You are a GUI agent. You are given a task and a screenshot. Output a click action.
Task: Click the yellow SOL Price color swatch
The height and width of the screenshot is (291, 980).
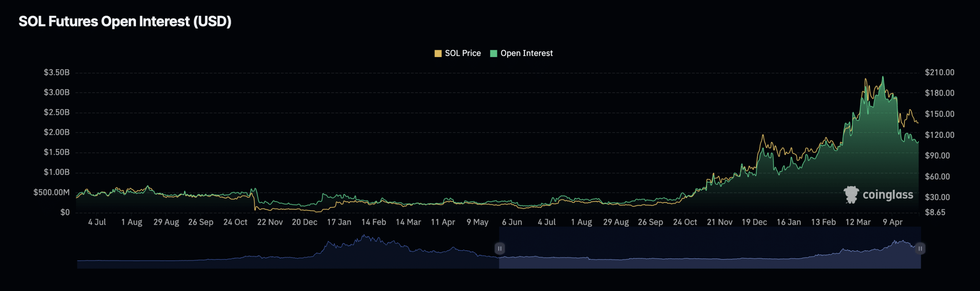pos(438,54)
